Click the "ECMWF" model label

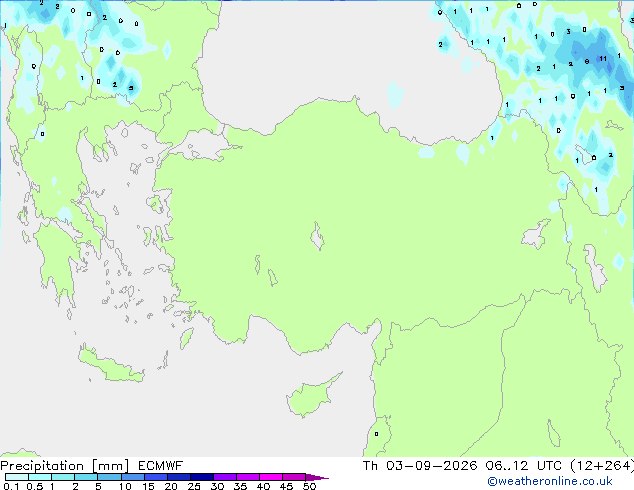(161, 466)
